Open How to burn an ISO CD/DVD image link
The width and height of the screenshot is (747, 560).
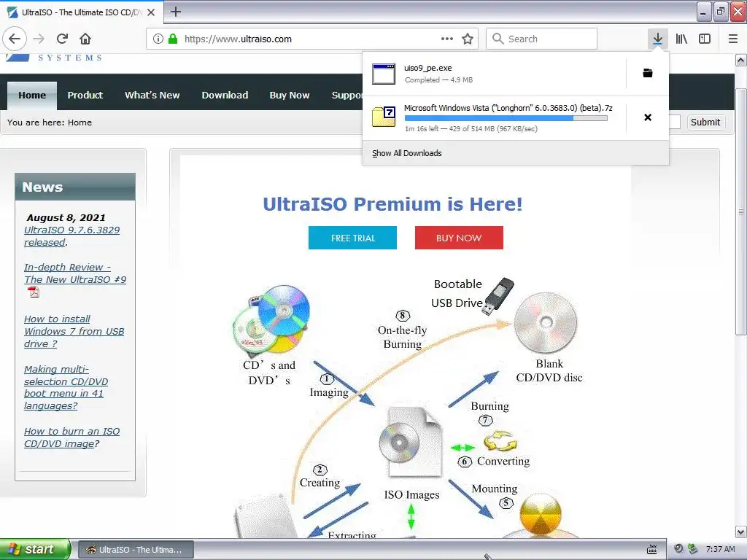71,437
